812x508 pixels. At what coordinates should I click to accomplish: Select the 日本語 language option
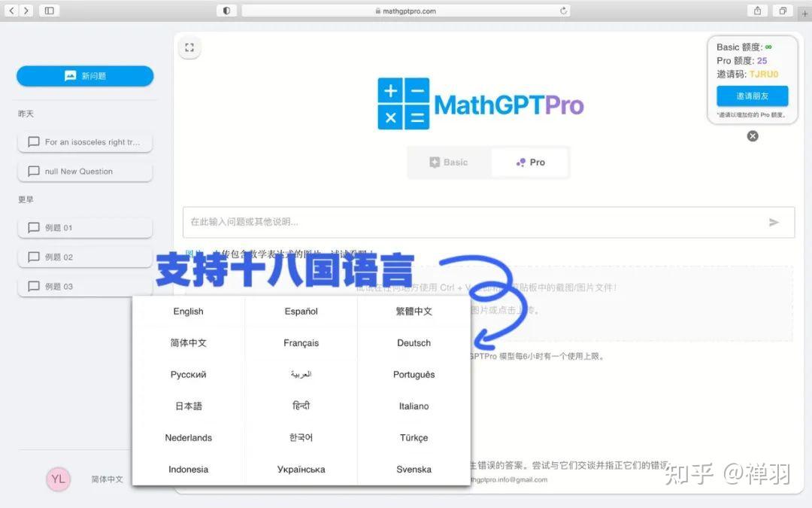pyautogui.click(x=188, y=406)
